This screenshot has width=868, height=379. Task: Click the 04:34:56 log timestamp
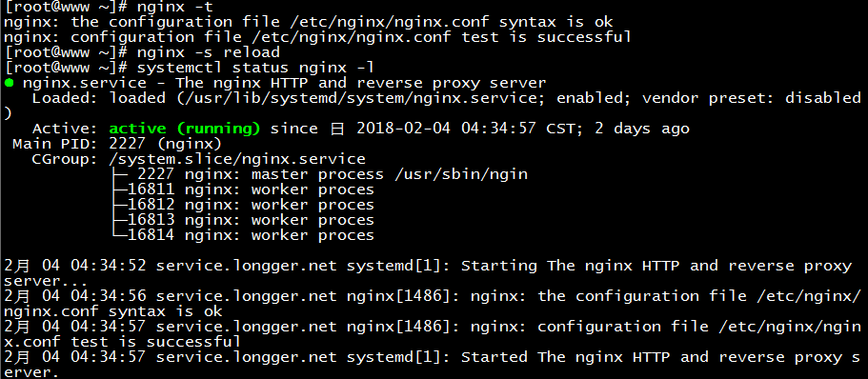(109, 296)
